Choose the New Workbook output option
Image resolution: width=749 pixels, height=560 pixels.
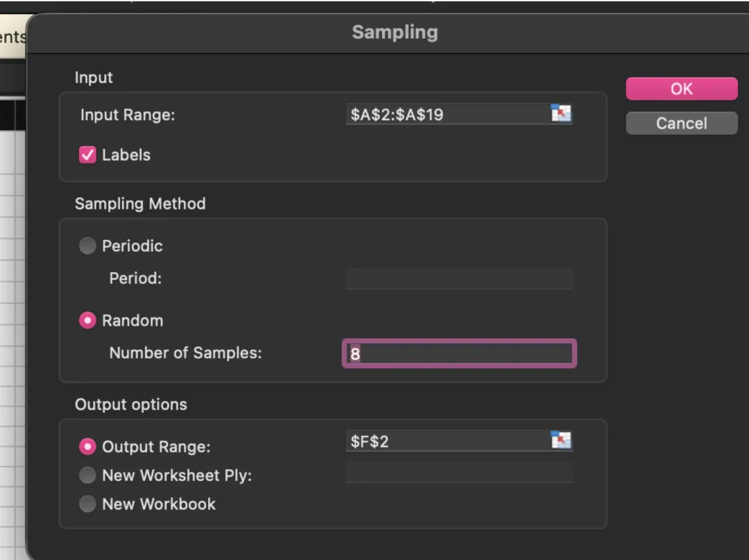click(87, 504)
